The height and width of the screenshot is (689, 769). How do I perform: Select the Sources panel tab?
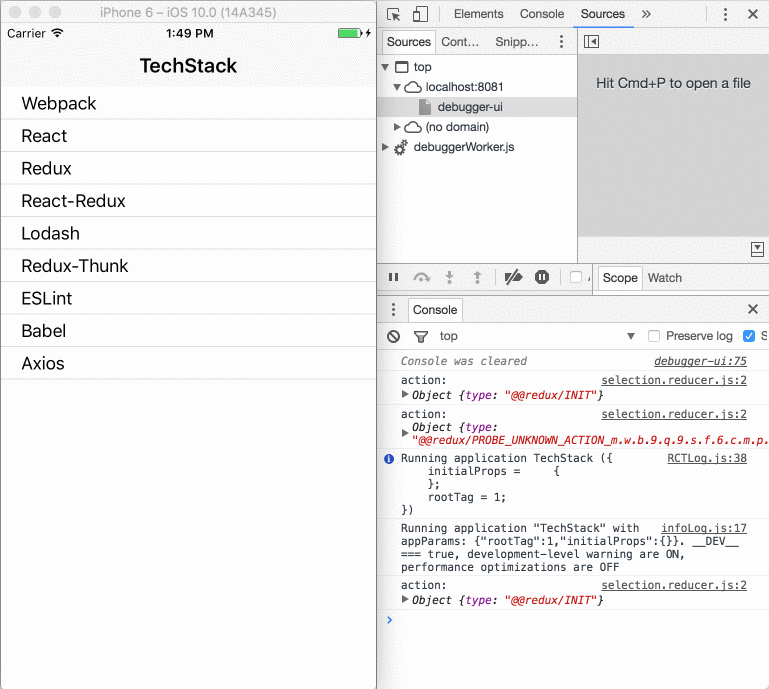603,14
